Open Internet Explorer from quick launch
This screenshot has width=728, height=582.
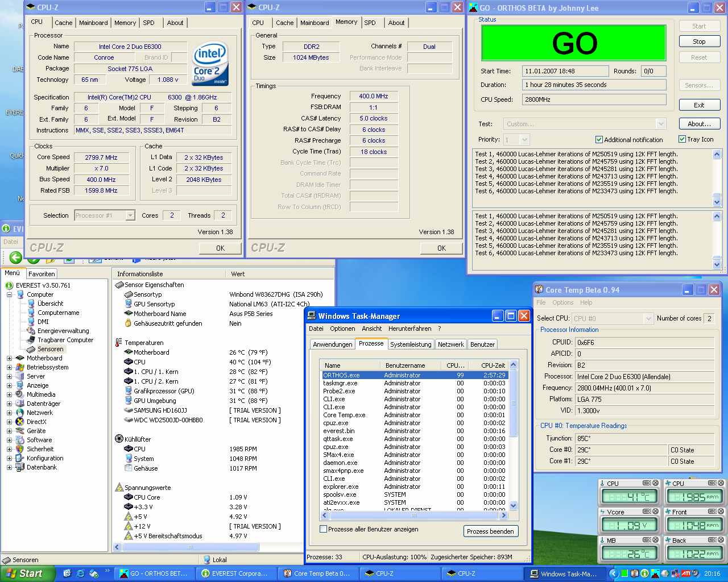click(80, 573)
